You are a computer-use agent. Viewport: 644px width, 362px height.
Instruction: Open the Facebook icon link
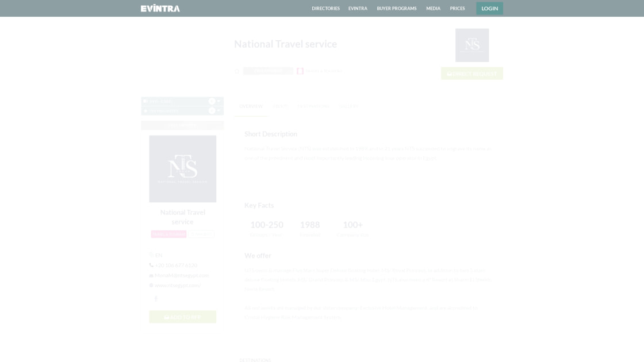(156, 299)
